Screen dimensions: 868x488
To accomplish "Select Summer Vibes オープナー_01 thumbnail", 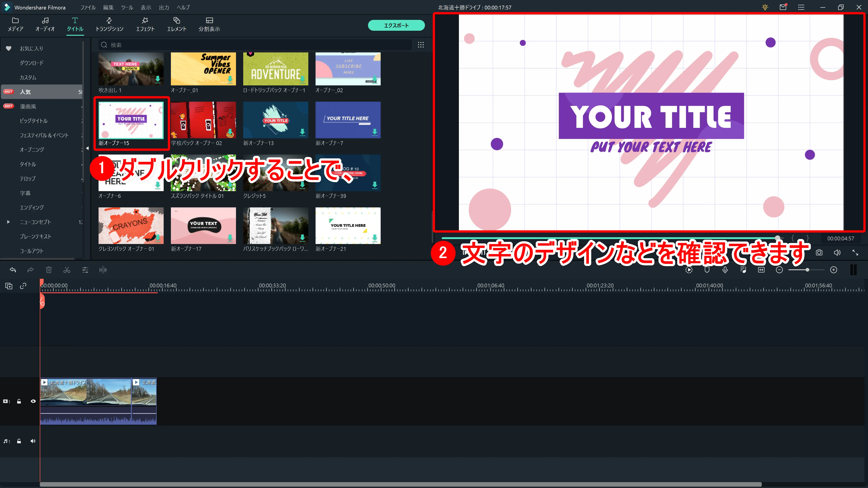I will pos(203,69).
